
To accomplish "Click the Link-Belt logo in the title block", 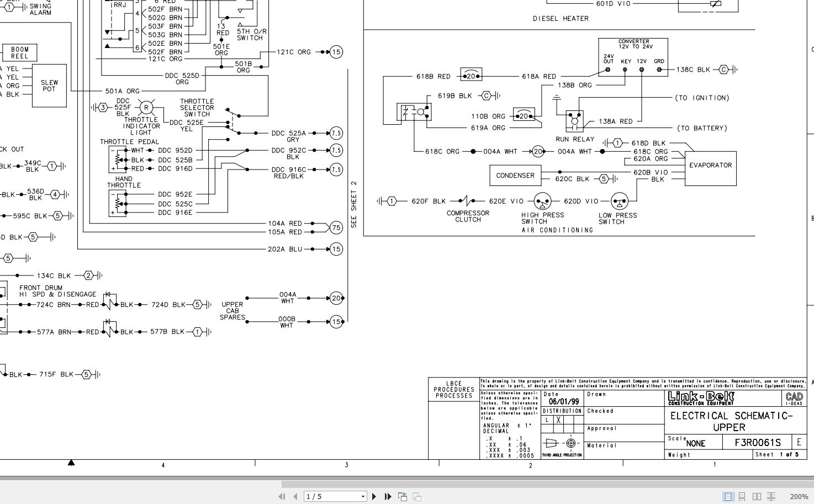I will click(700, 396).
